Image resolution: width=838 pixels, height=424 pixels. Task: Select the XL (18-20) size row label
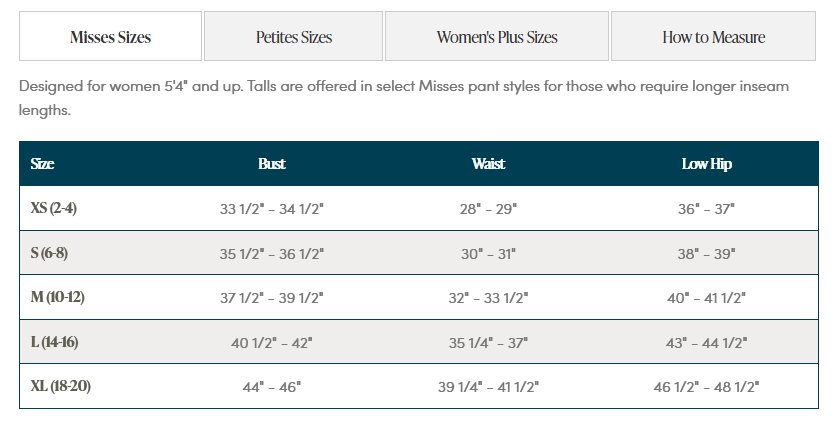click(x=60, y=386)
